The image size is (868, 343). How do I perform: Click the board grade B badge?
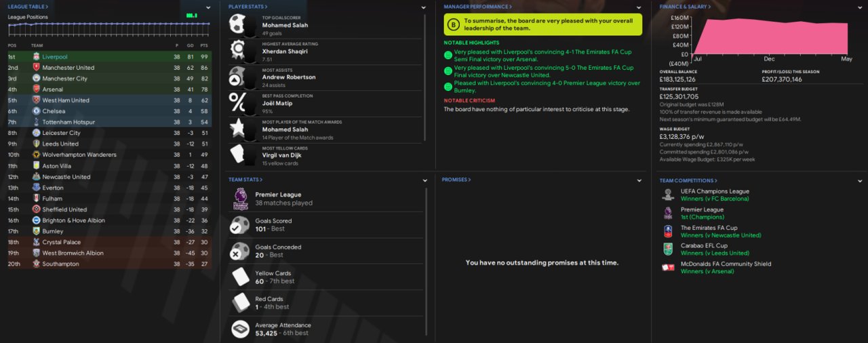452,24
